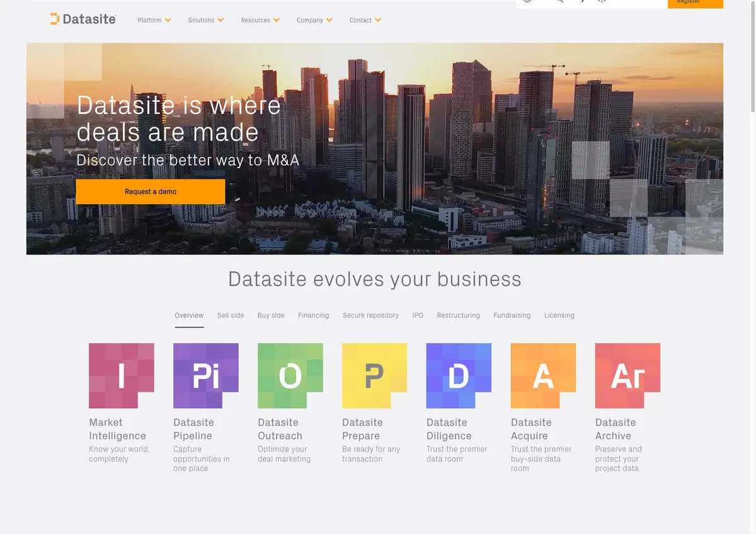The width and height of the screenshot is (756, 534).
Task: Expand the Resources menu chevron
Action: [x=277, y=20]
